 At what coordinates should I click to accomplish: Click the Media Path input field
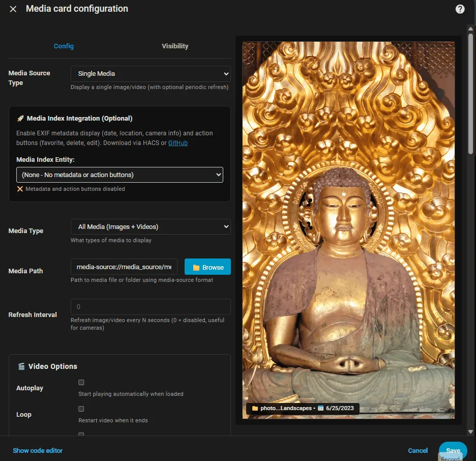[124, 267]
